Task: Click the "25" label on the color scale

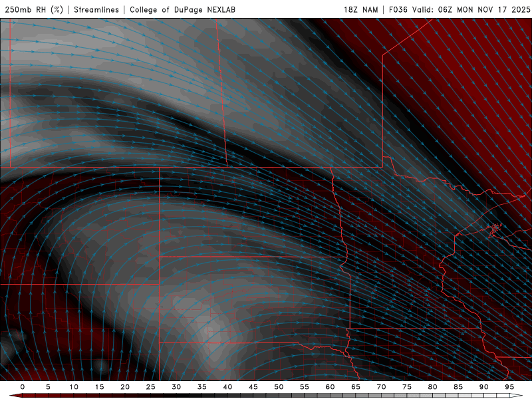Action: [x=151, y=387]
